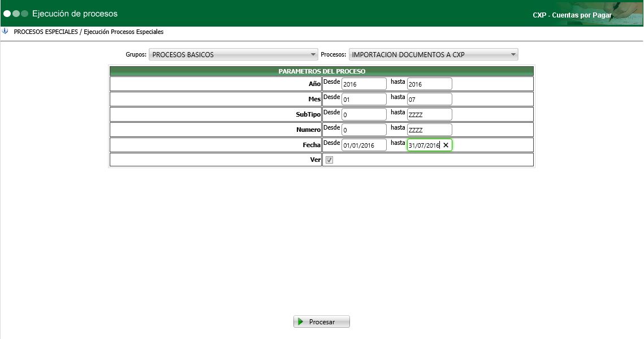Click the Mes Desde field showing 01

point(364,99)
